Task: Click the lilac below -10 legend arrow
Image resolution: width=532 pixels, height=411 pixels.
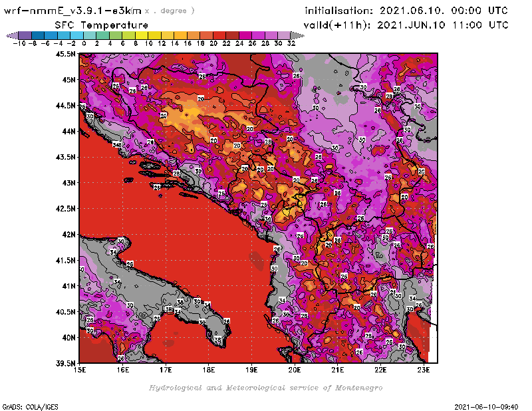Action: click(12, 35)
